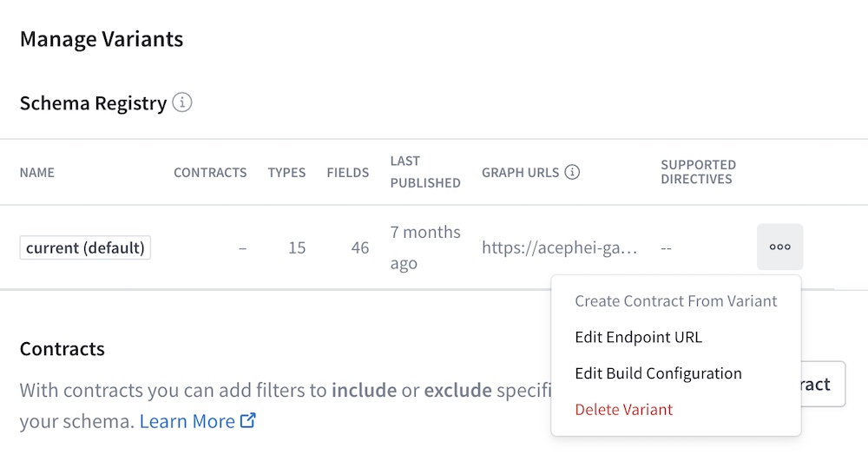The height and width of the screenshot is (468, 868).
Task: Click the GRAPH URLS column header text
Action: pos(520,172)
